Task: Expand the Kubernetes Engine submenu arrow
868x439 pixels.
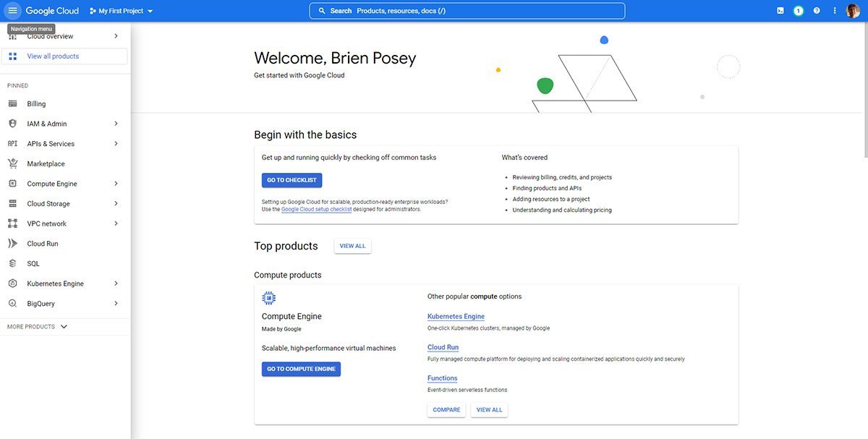Action: coord(116,284)
